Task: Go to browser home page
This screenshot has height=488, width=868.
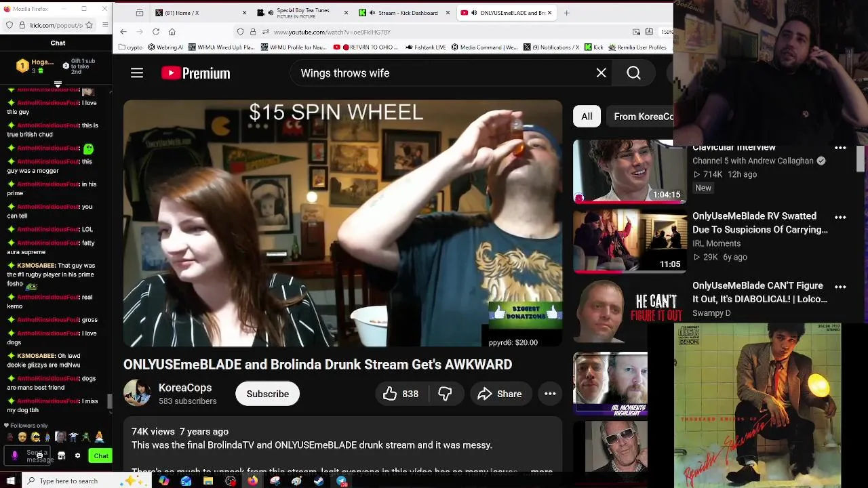Action: 172,32
